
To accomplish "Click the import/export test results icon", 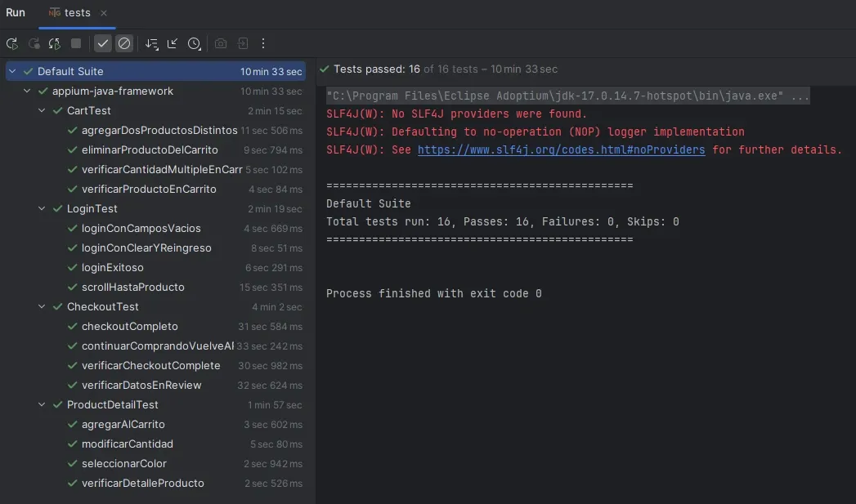I will pos(242,43).
